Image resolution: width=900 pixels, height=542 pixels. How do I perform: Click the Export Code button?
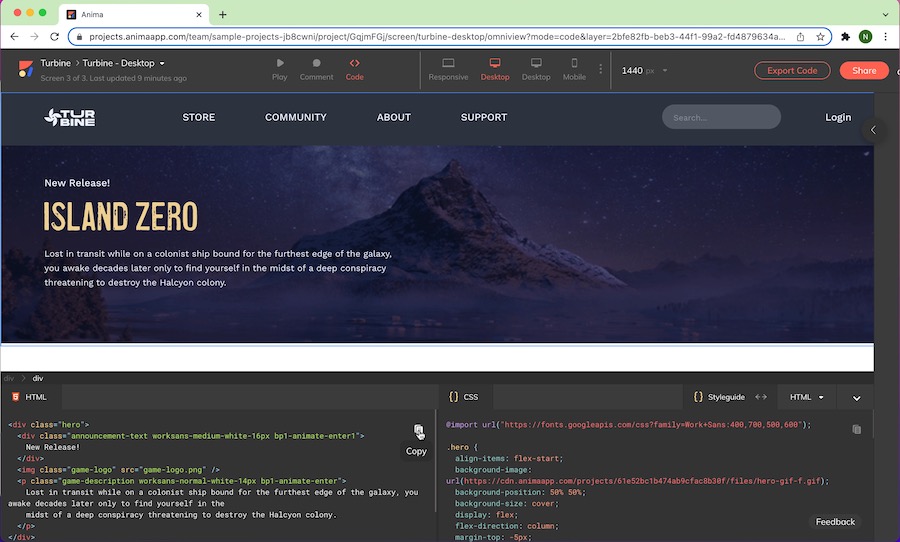792,70
